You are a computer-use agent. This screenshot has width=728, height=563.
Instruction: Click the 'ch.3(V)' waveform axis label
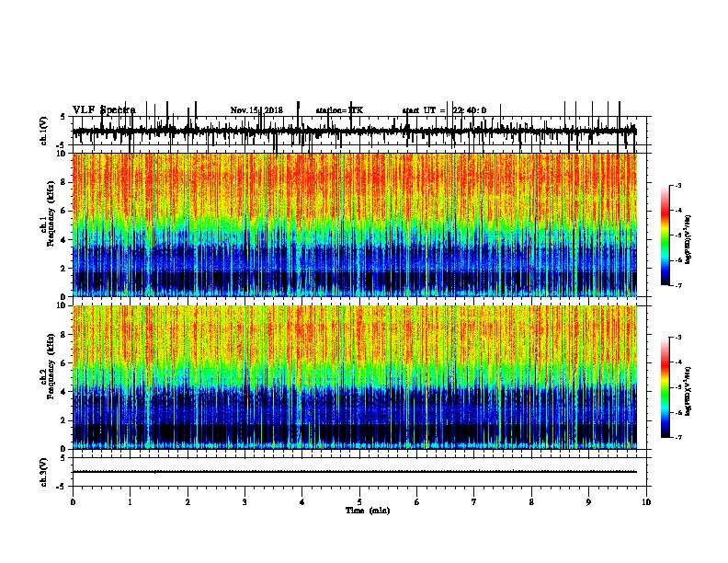point(44,472)
